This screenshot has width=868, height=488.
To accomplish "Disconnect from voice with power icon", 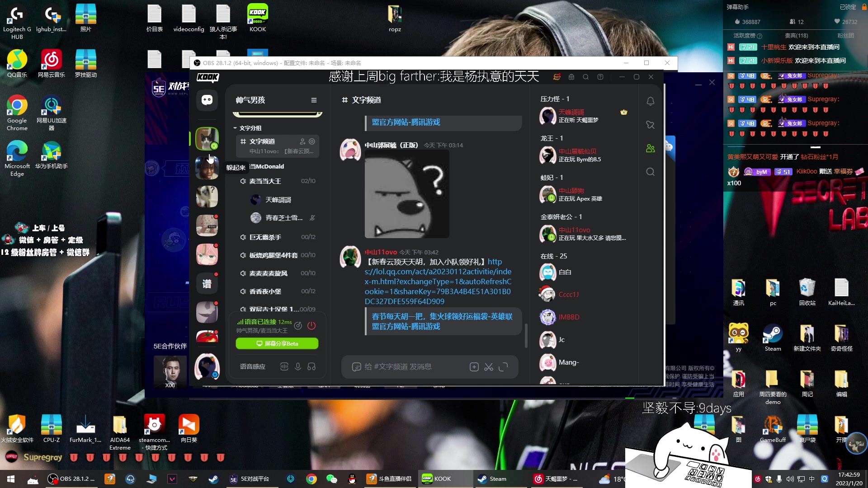I will pyautogui.click(x=311, y=326).
